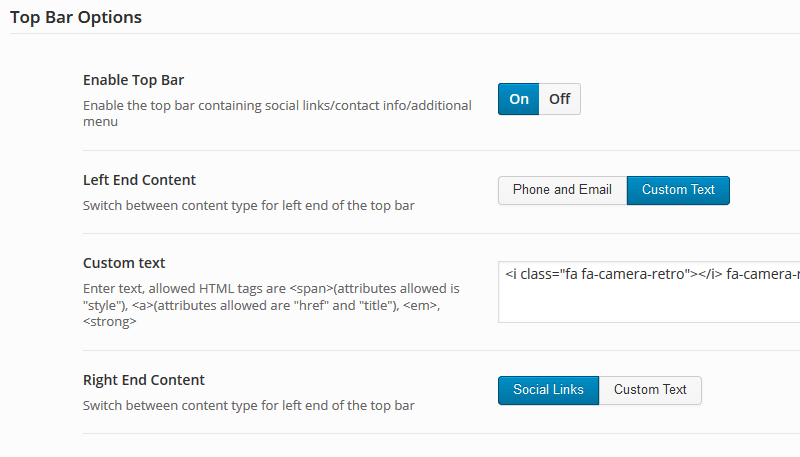Image resolution: width=800 pixels, height=457 pixels.
Task: Click the description under Left End Content
Action: [248, 206]
